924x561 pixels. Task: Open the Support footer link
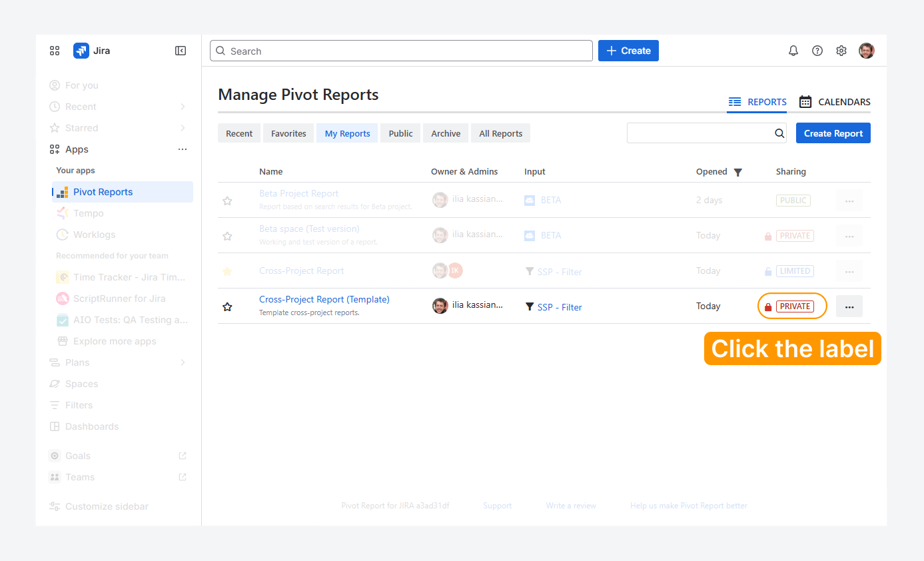[x=498, y=506]
